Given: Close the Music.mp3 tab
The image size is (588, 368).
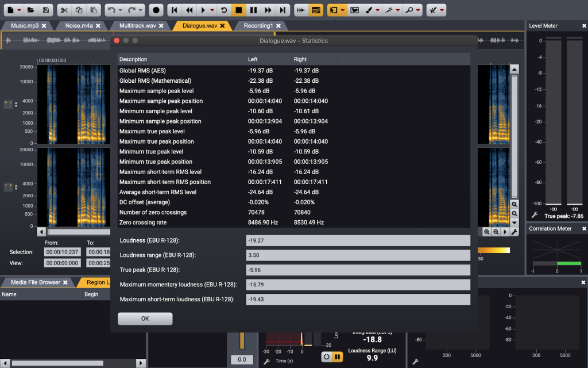Looking at the screenshot, I should 44,26.
